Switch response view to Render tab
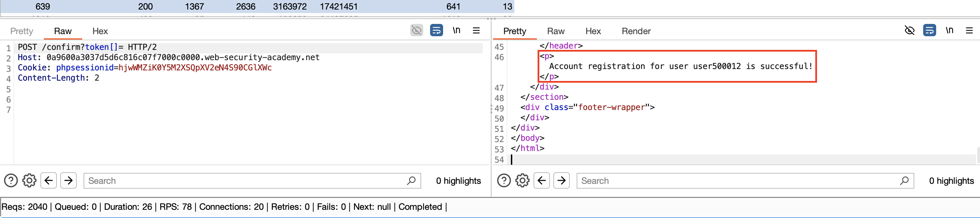 pyautogui.click(x=636, y=31)
